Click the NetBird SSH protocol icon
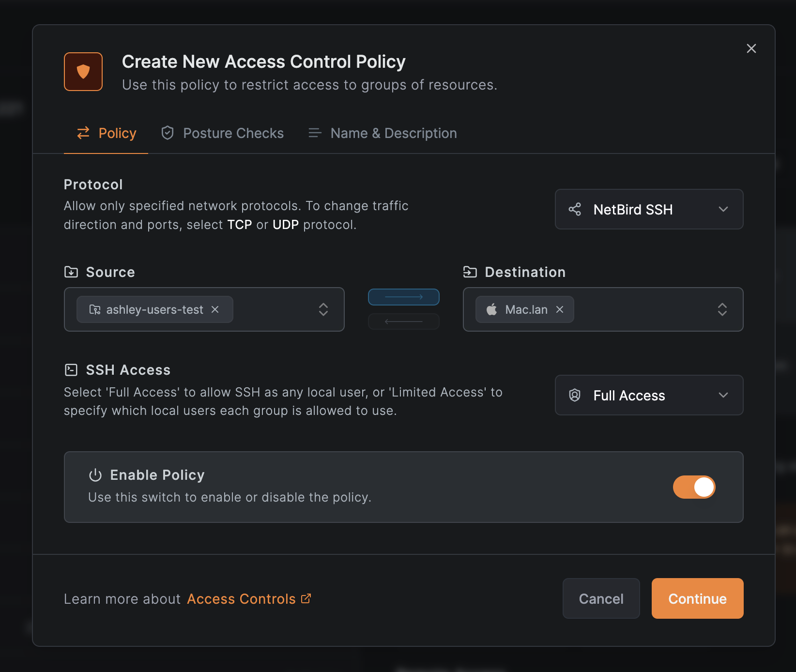Viewport: 796px width, 672px height. click(x=575, y=209)
